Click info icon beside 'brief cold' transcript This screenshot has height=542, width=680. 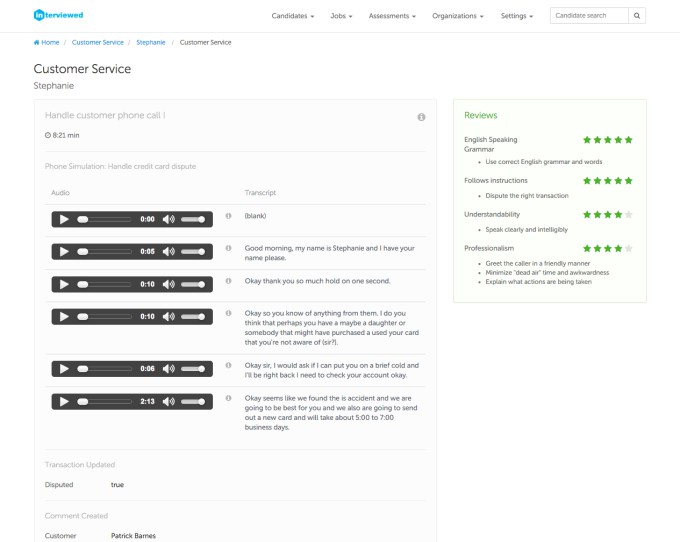[x=228, y=365]
